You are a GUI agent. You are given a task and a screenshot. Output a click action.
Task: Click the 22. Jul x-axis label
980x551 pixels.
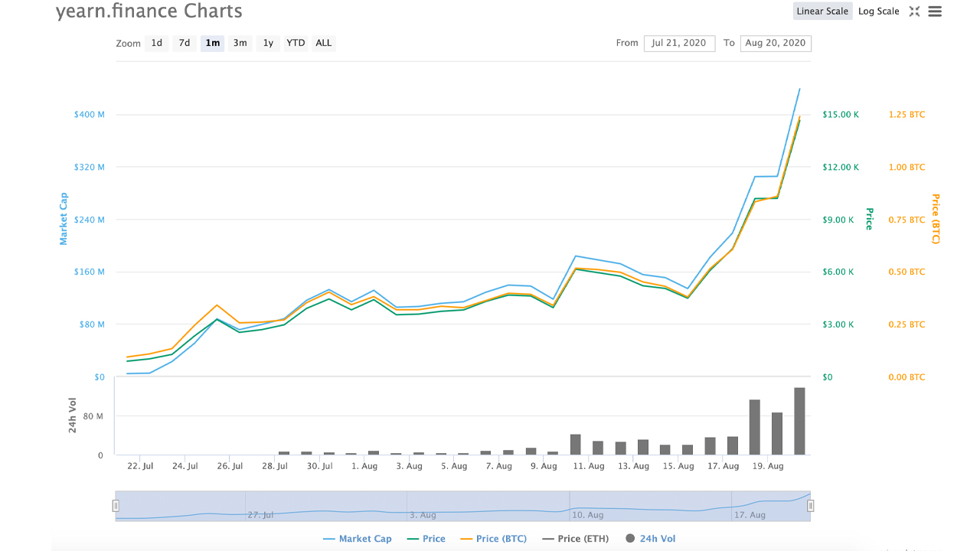pyautogui.click(x=140, y=466)
